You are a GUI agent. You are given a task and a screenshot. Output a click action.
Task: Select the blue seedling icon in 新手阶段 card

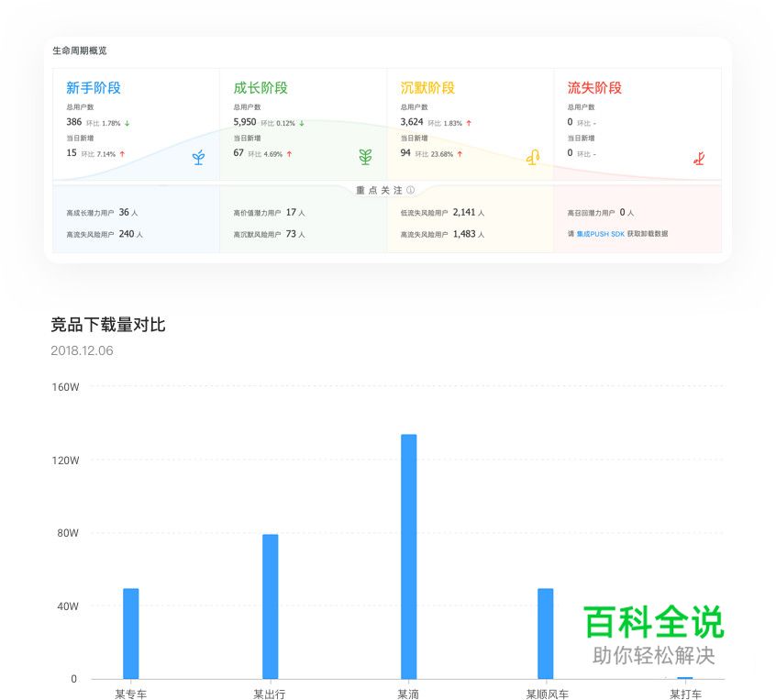coord(198,157)
